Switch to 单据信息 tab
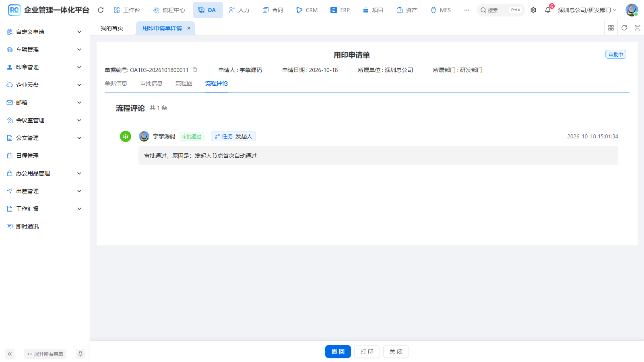Image resolution: width=644 pixels, height=362 pixels. click(x=116, y=83)
